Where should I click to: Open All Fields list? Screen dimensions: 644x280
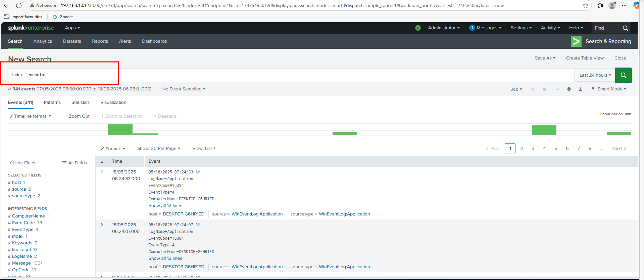coord(75,163)
